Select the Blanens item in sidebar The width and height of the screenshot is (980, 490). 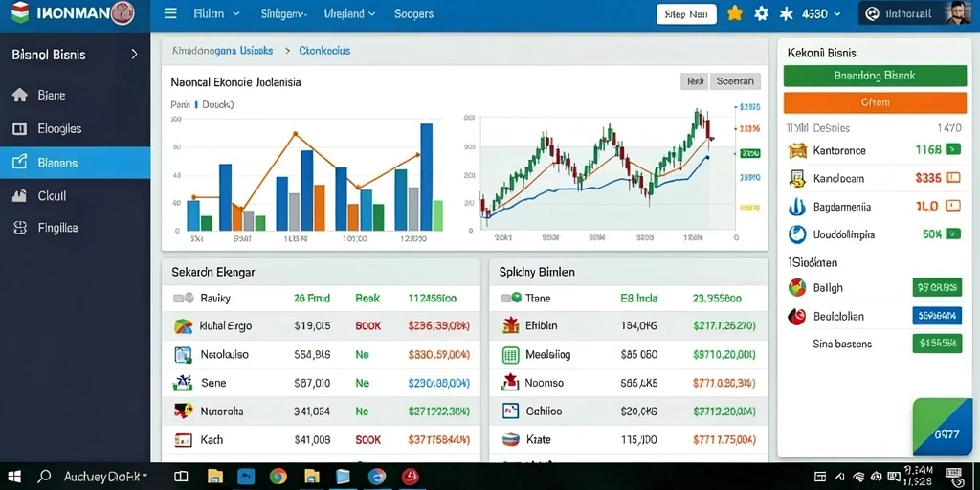pos(75,163)
